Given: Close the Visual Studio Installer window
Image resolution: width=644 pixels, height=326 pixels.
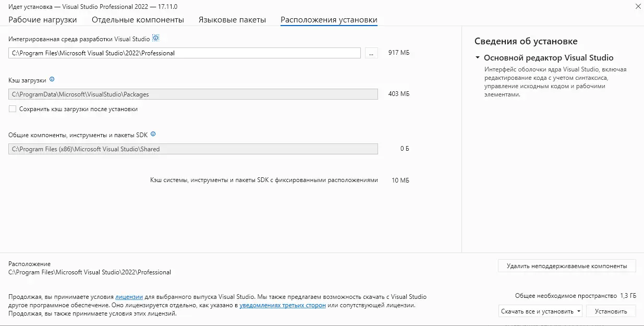Looking at the screenshot, I should (x=638, y=6).
